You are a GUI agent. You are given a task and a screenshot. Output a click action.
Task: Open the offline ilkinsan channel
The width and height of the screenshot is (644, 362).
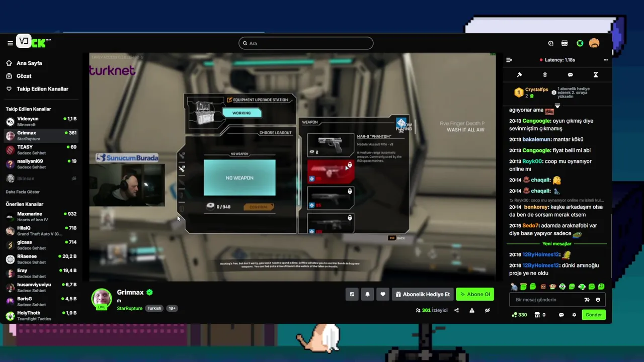pos(41,178)
